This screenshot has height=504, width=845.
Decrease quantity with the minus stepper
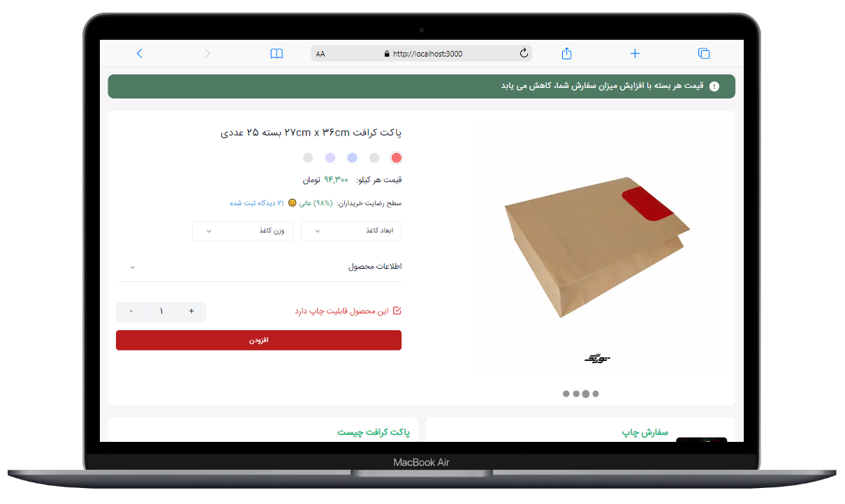tap(131, 311)
